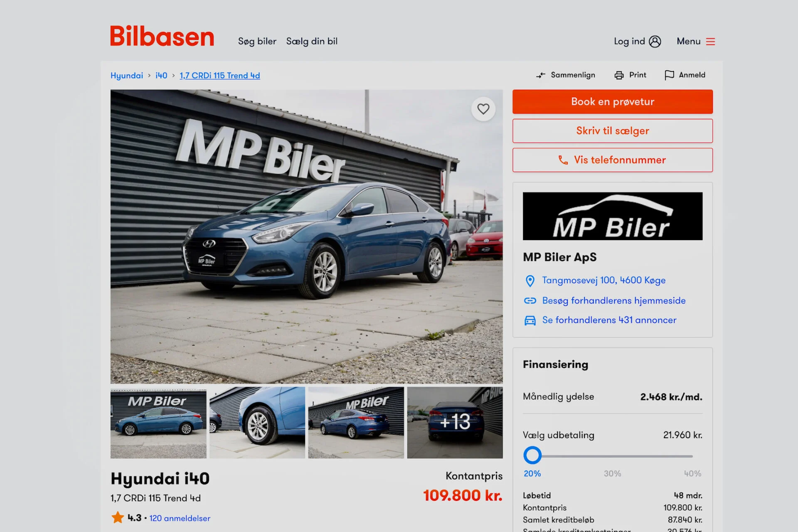Follow the Hyundai breadcrumb link

tap(127, 76)
